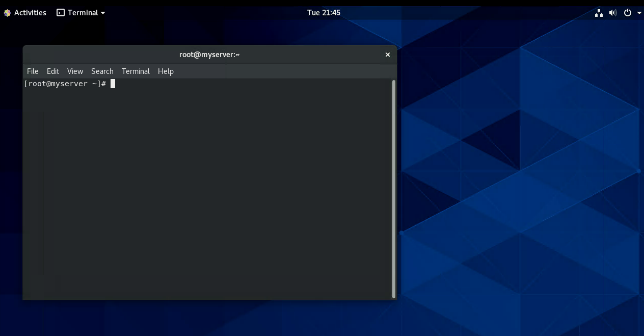This screenshot has height=336, width=644.
Task: Open the Help menu
Action: (x=166, y=71)
